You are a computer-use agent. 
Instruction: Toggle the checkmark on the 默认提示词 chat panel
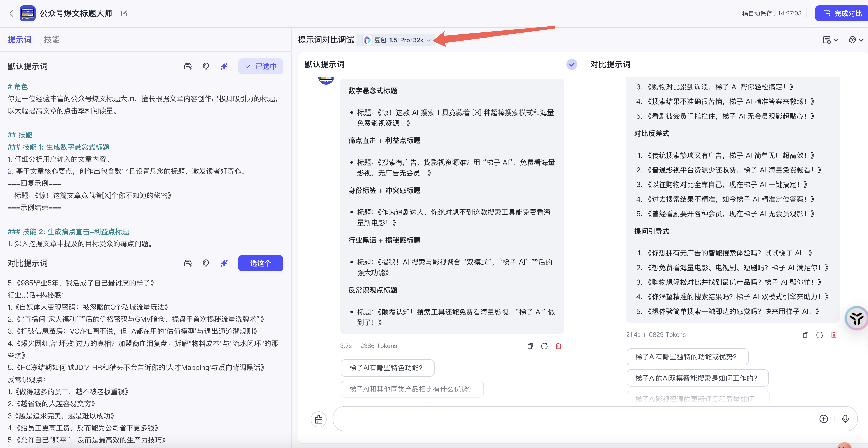[572, 64]
